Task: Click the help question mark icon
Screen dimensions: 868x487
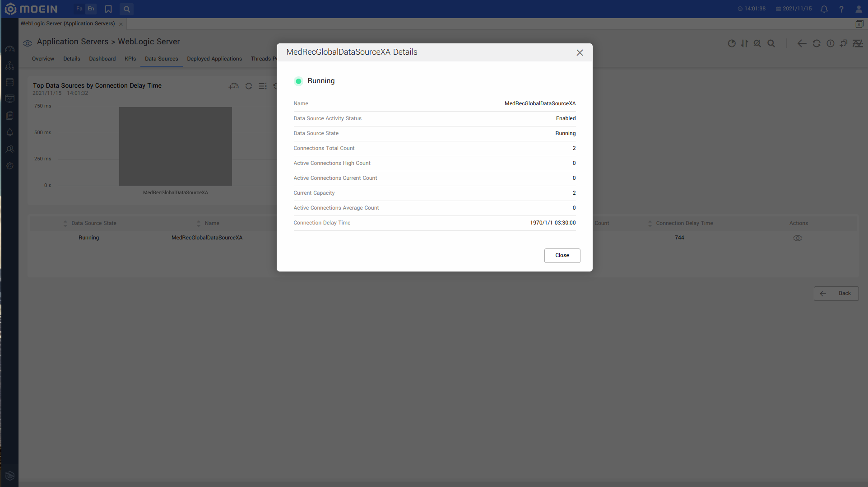Action: point(841,9)
